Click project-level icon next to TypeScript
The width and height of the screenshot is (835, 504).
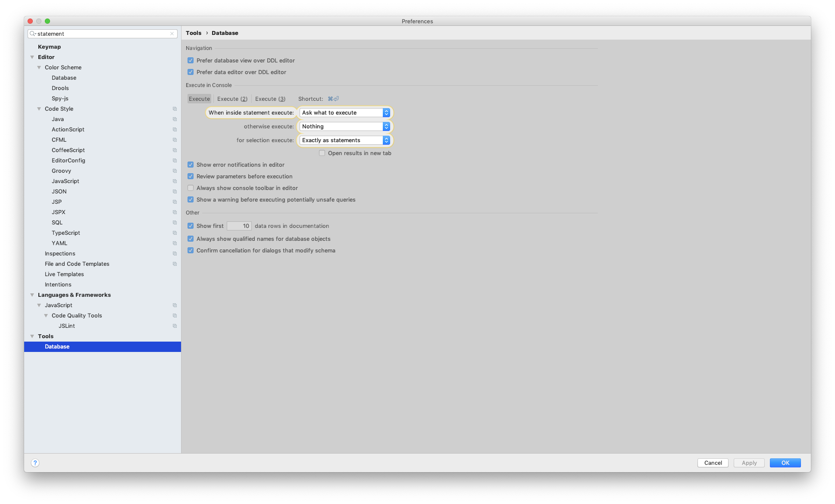[x=175, y=233]
